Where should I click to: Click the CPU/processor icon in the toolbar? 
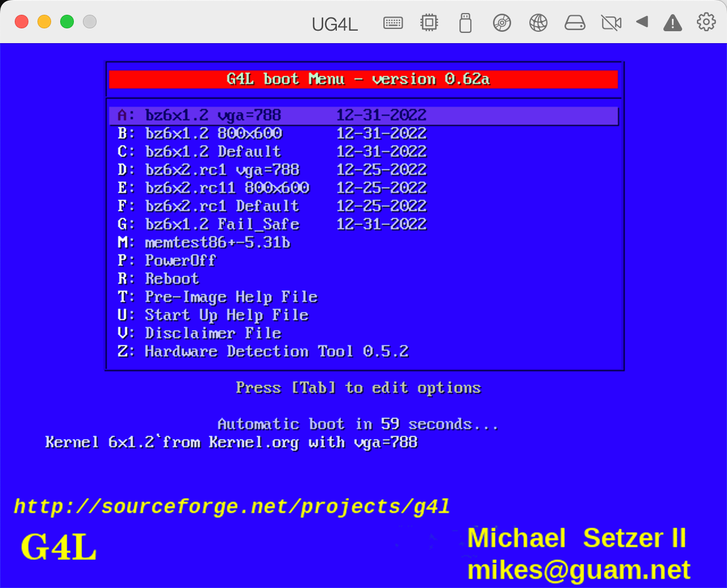coord(429,23)
